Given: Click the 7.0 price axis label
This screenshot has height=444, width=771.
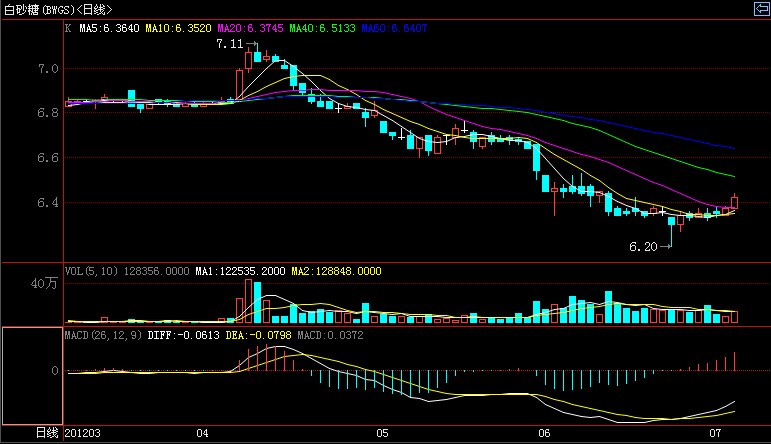Looking at the screenshot, I should pyautogui.click(x=48, y=69).
